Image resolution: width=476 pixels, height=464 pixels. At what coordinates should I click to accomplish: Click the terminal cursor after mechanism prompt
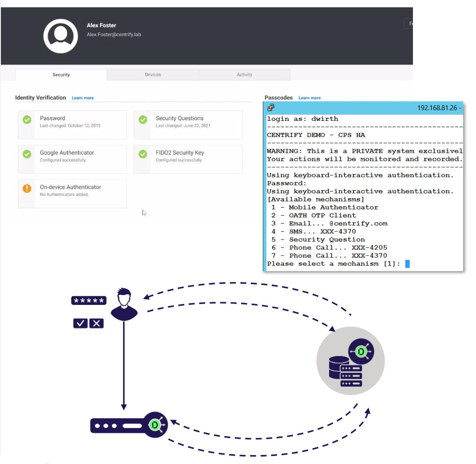coord(407,264)
